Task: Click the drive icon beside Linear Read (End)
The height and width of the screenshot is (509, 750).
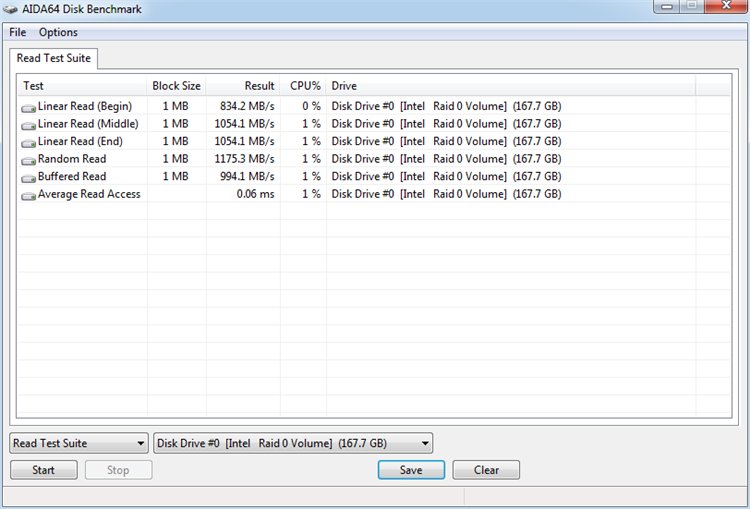Action: pyautogui.click(x=28, y=144)
